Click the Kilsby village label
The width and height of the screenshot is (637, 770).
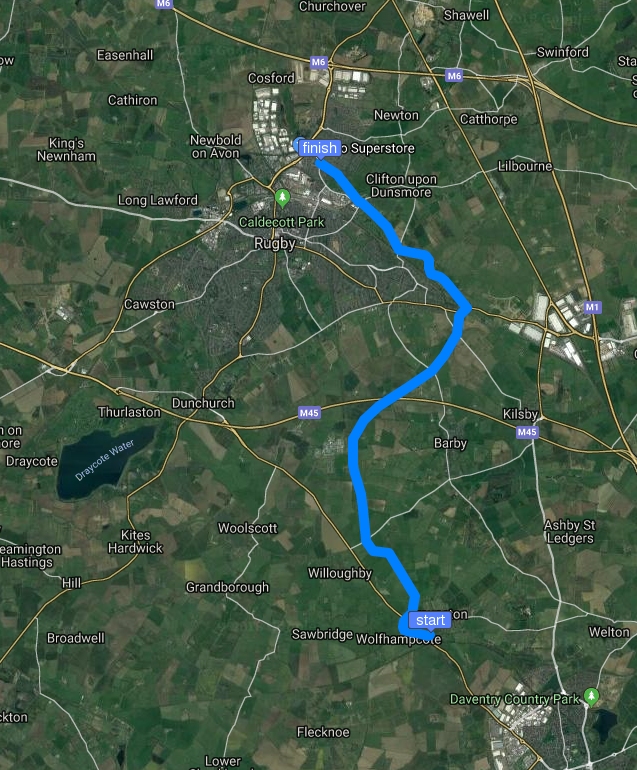coord(520,414)
